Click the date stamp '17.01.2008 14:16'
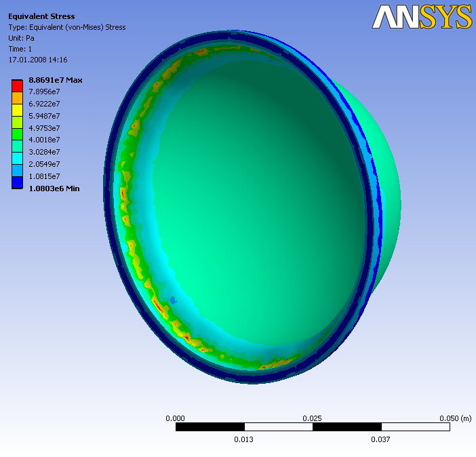 pos(38,60)
